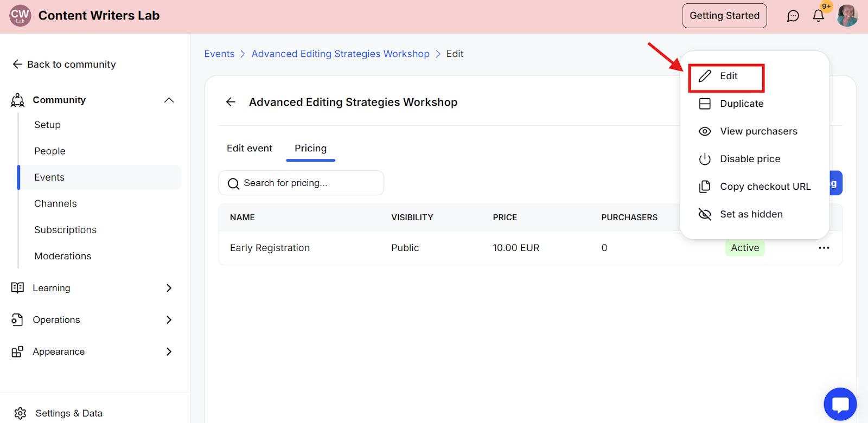The width and height of the screenshot is (868, 423).
Task: Choose Duplicate from the context menu
Action: [x=741, y=104]
